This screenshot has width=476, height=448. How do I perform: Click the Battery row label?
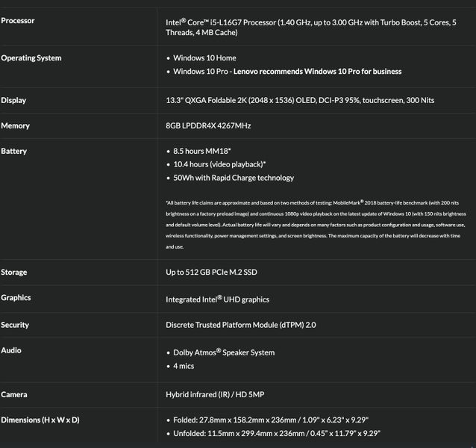click(13, 151)
